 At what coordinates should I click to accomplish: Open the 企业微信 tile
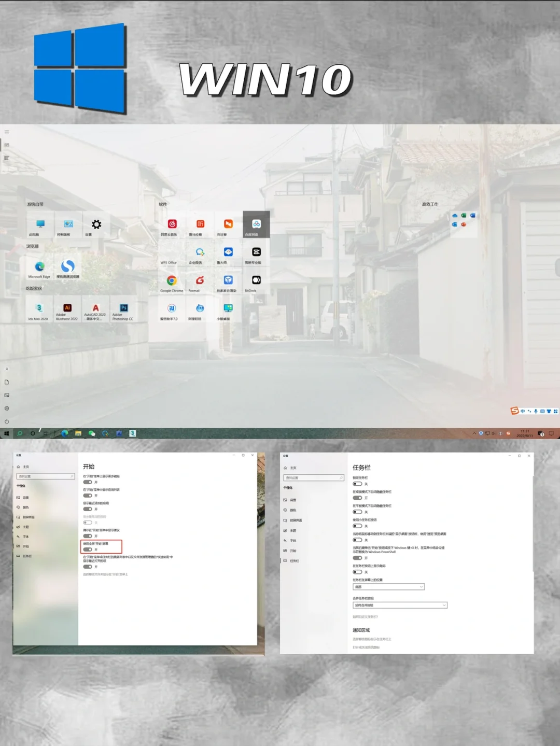point(200,253)
